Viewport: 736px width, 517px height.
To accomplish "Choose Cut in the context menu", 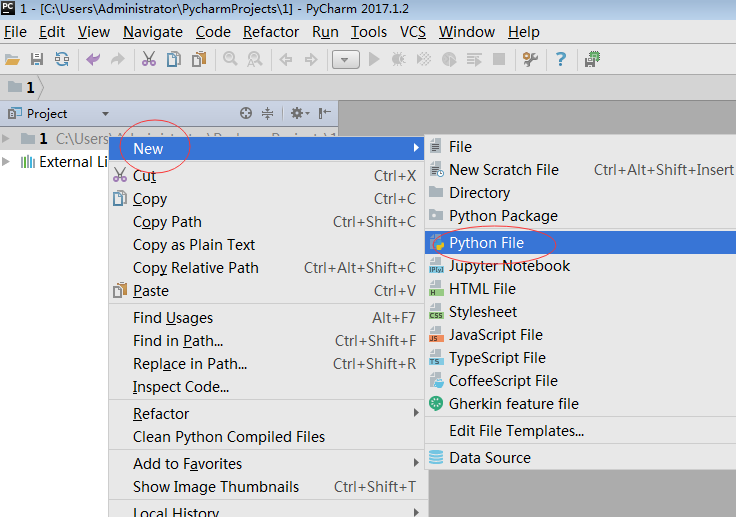I will pyautogui.click(x=267, y=176).
